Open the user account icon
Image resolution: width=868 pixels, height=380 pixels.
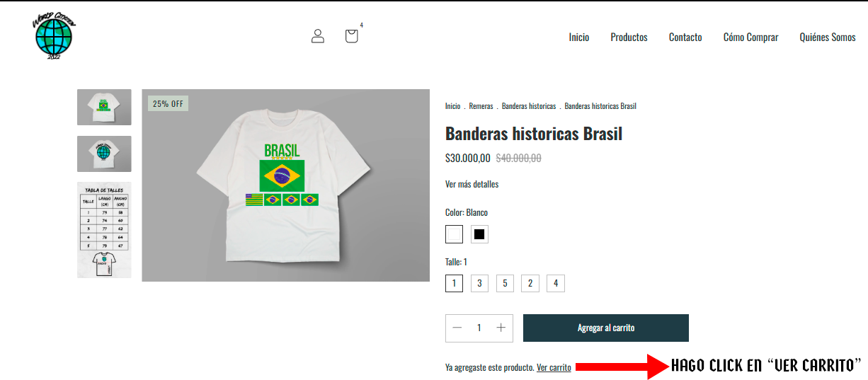[318, 36]
